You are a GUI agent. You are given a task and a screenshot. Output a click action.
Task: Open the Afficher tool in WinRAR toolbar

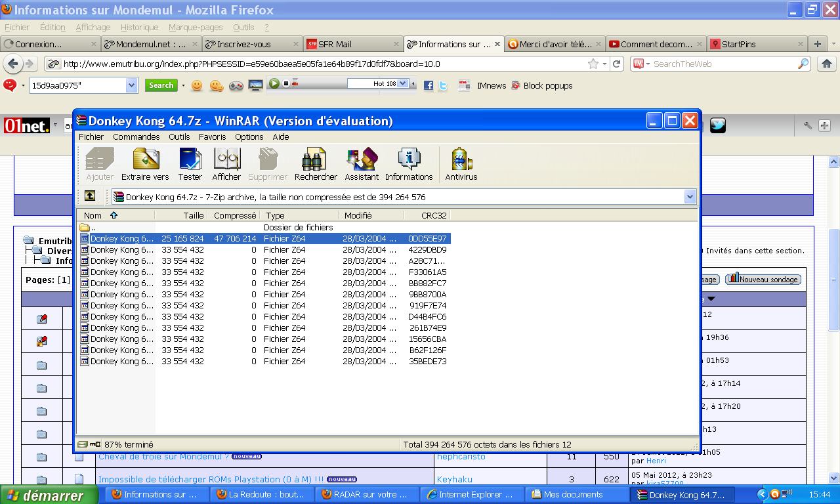(226, 163)
